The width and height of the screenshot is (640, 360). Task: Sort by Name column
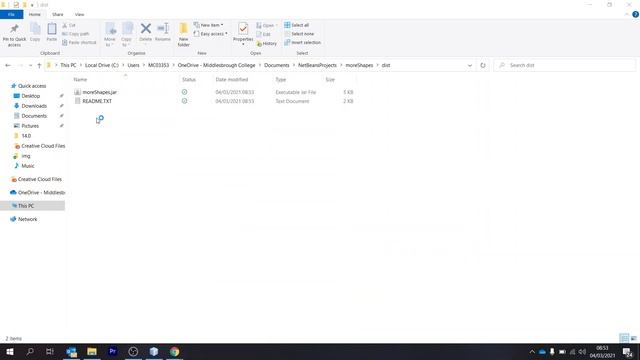click(80, 80)
